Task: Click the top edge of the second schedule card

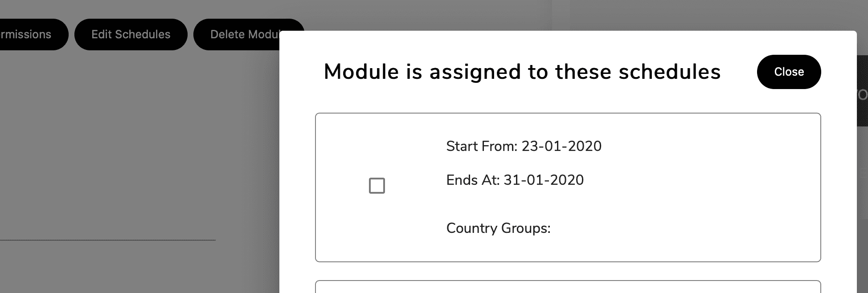Action: (x=568, y=281)
